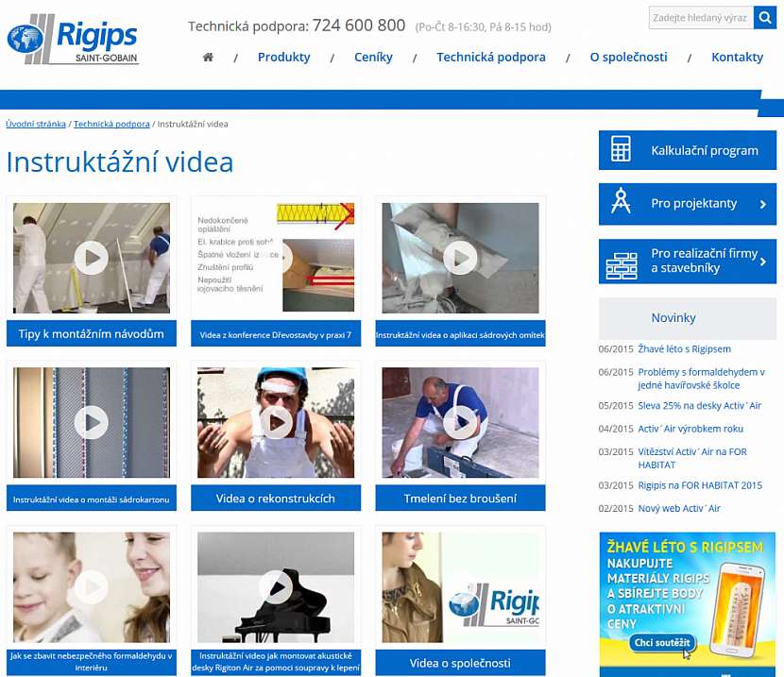Play the Tmelení bez broušení video
Viewport: 784px width, 677px height.
pos(460,422)
